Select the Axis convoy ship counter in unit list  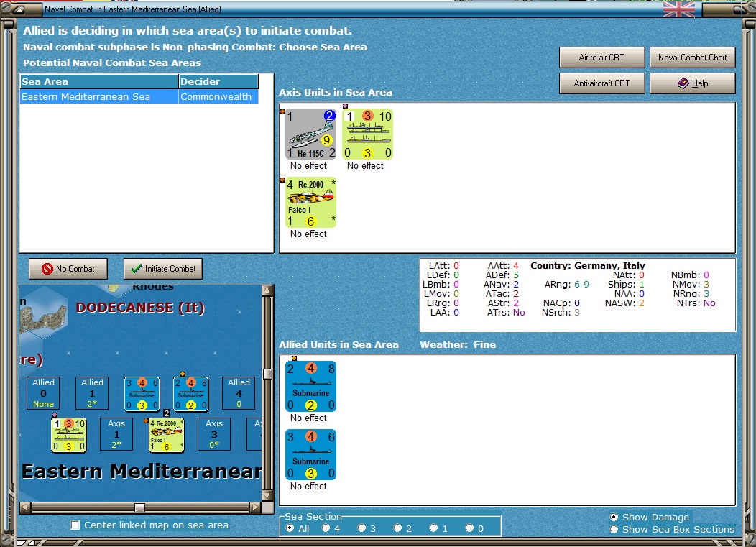[x=367, y=134]
